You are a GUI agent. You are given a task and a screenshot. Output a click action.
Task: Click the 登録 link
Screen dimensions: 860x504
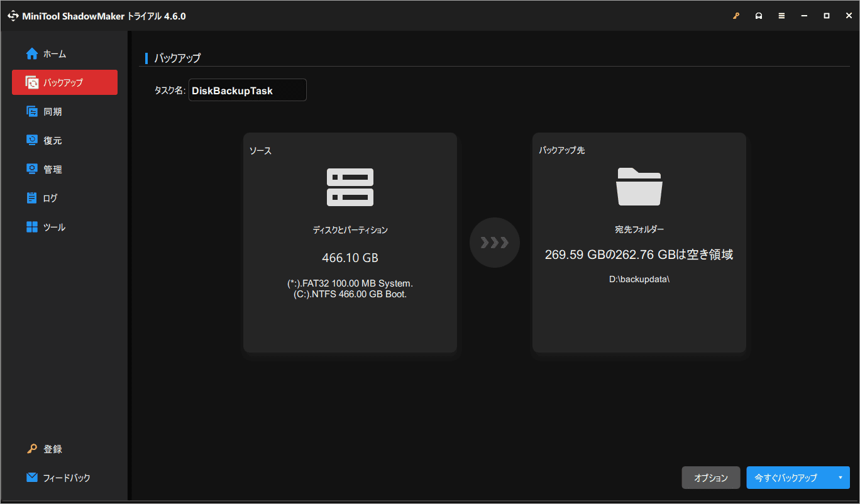[53, 449]
